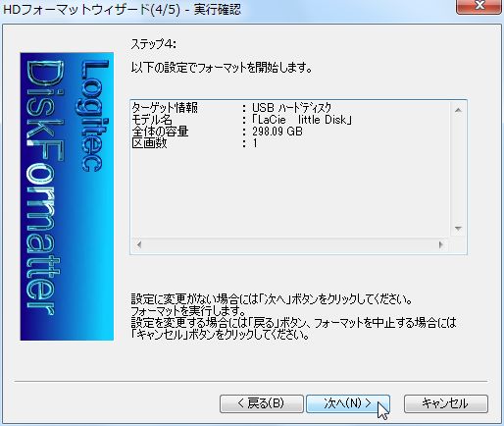Click the vertical scrollbar track in the info box
This screenshot has width=504, height=426.
pos(458,169)
